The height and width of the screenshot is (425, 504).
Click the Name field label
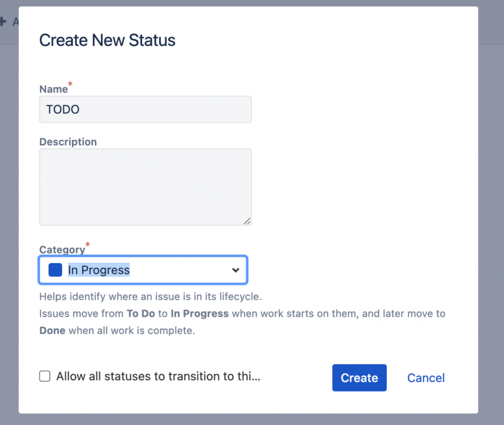click(54, 89)
